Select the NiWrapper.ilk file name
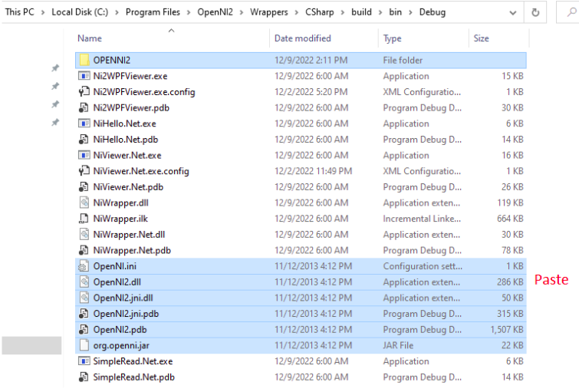Image resolution: width=579 pixels, height=392 pixels. pyautogui.click(x=120, y=219)
